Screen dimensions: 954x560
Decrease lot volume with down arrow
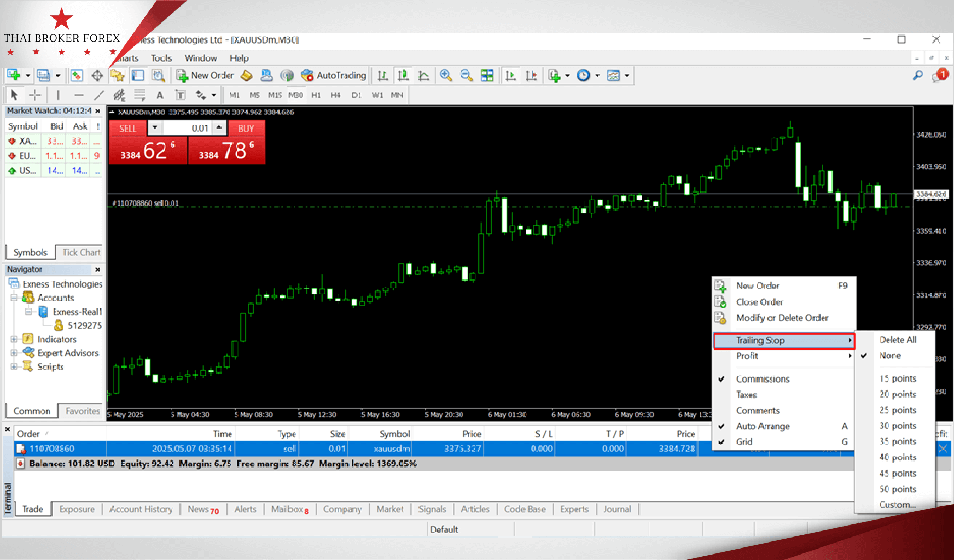coord(155,128)
